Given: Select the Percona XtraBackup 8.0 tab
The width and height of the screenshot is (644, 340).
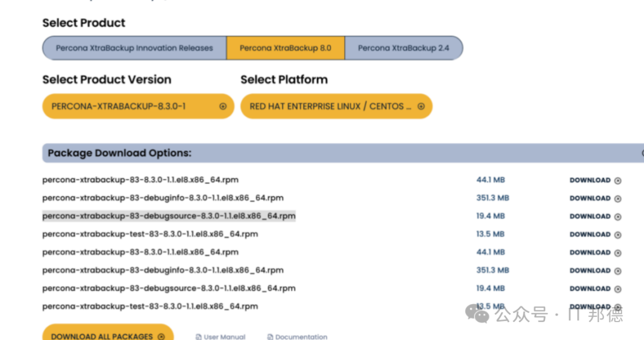Looking at the screenshot, I should (x=286, y=48).
